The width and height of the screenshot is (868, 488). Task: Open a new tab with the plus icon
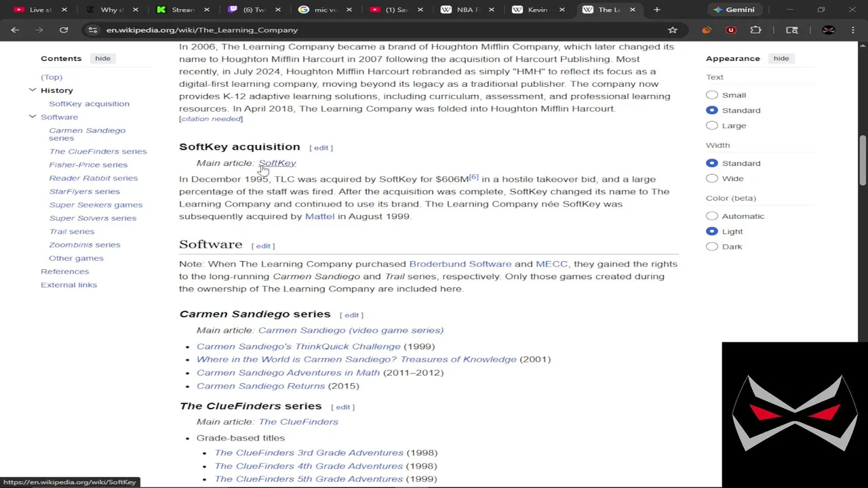click(656, 9)
